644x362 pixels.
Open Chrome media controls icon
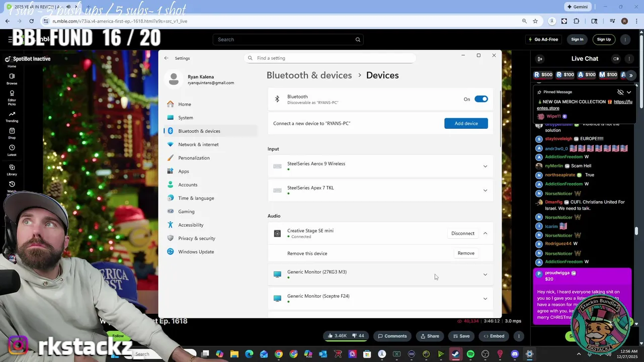coord(612,21)
